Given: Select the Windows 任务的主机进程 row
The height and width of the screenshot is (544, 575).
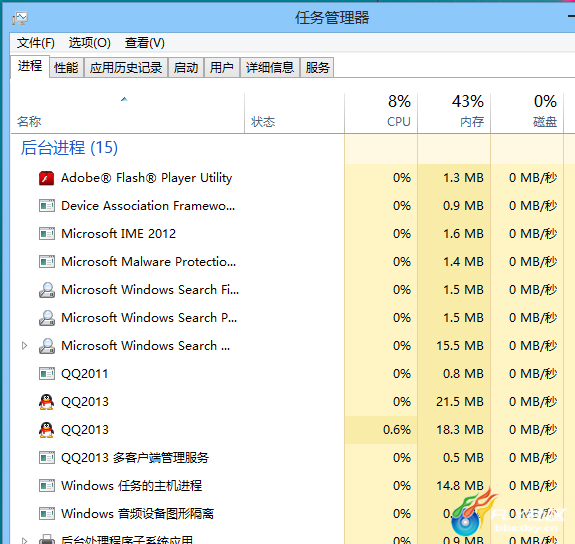Looking at the screenshot, I should point(287,486).
